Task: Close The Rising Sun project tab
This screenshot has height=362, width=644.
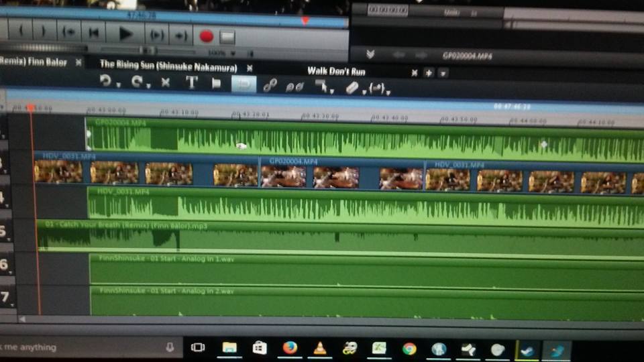Action: pyautogui.click(x=250, y=68)
